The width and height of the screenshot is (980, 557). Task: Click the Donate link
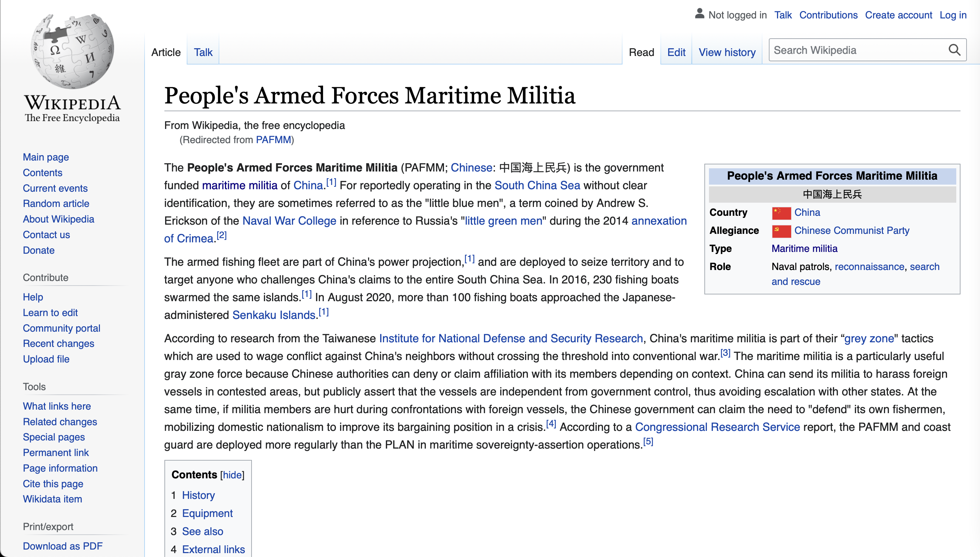39,250
